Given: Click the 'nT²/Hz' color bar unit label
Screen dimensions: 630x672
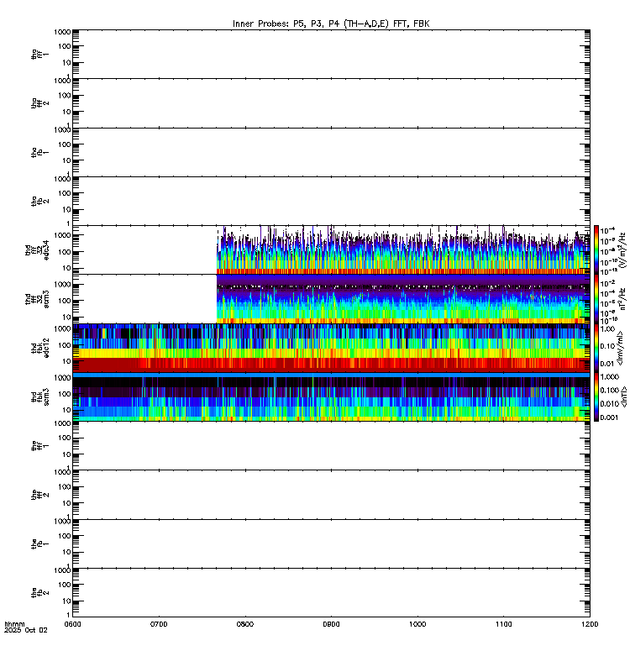Looking at the screenshot, I should [x=622, y=299].
